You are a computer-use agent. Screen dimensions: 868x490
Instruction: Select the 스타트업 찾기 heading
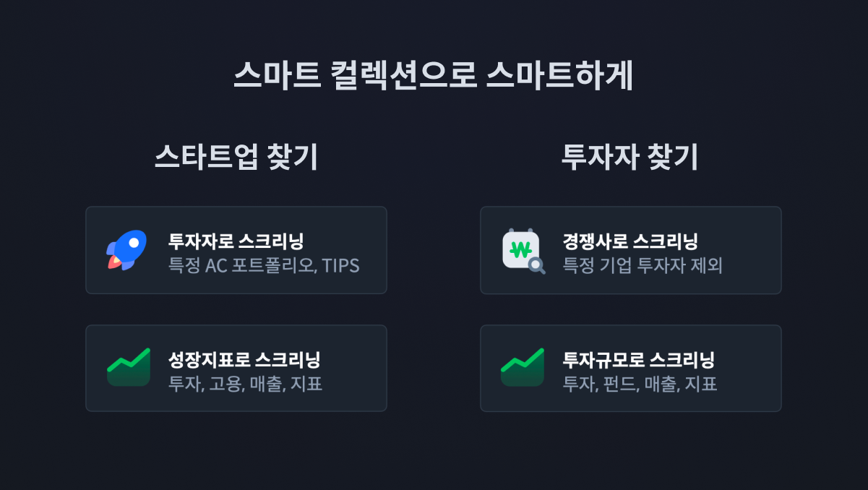click(x=236, y=158)
